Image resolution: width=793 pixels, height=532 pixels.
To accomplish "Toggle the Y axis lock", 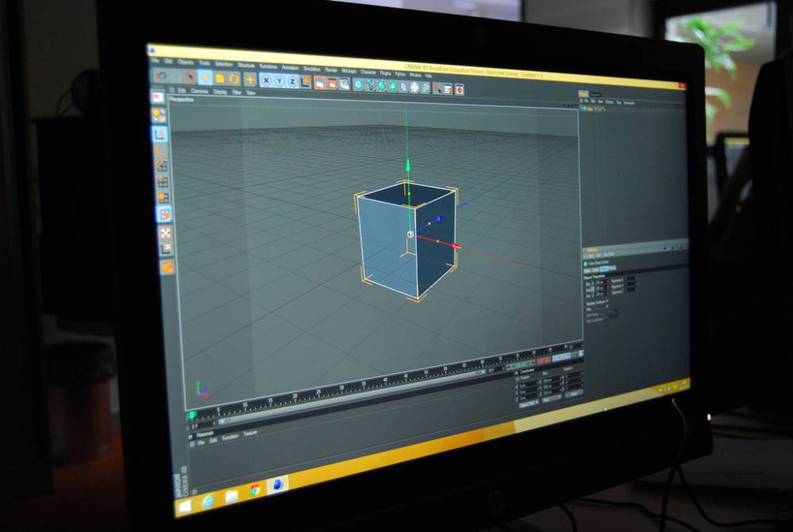I will click(x=279, y=81).
